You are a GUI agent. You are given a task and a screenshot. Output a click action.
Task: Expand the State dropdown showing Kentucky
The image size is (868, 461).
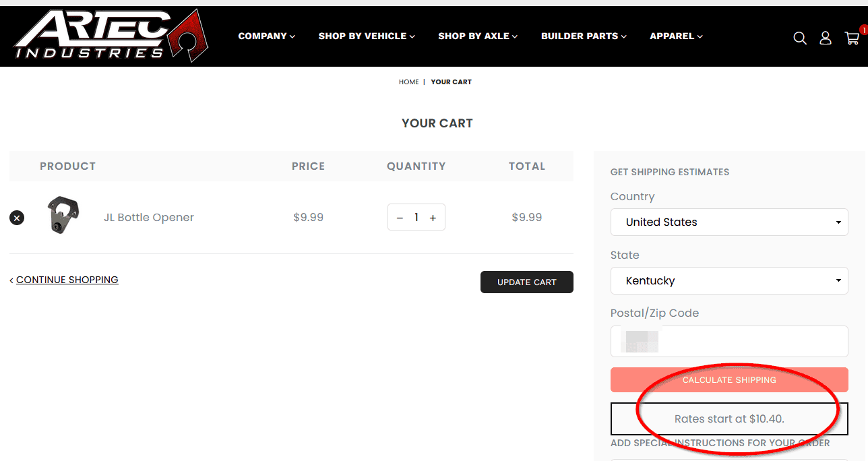(729, 280)
